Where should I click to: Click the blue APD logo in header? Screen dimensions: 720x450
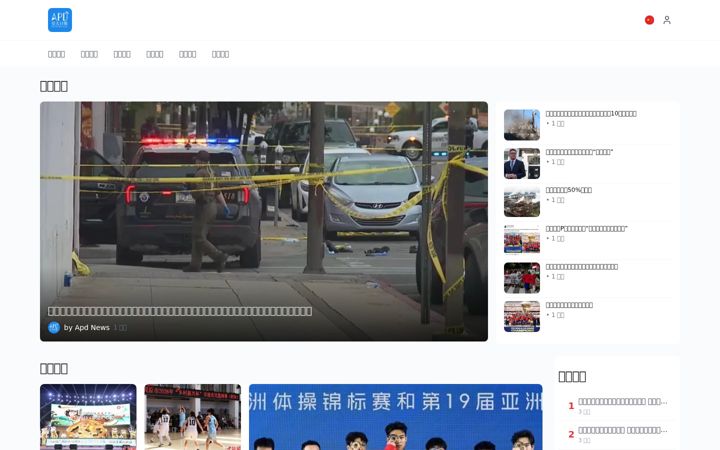click(x=60, y=20)
